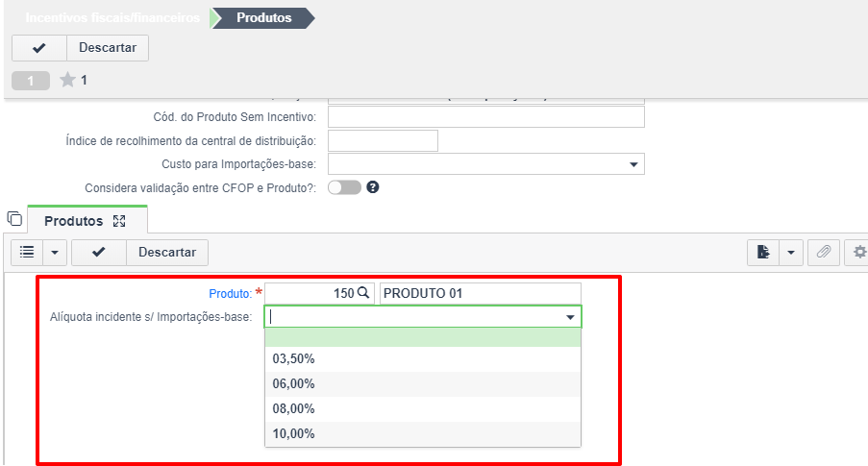This screenshot has height=466, width=868.
Task: Open grid settings gear icon
Action: (858, 253)
